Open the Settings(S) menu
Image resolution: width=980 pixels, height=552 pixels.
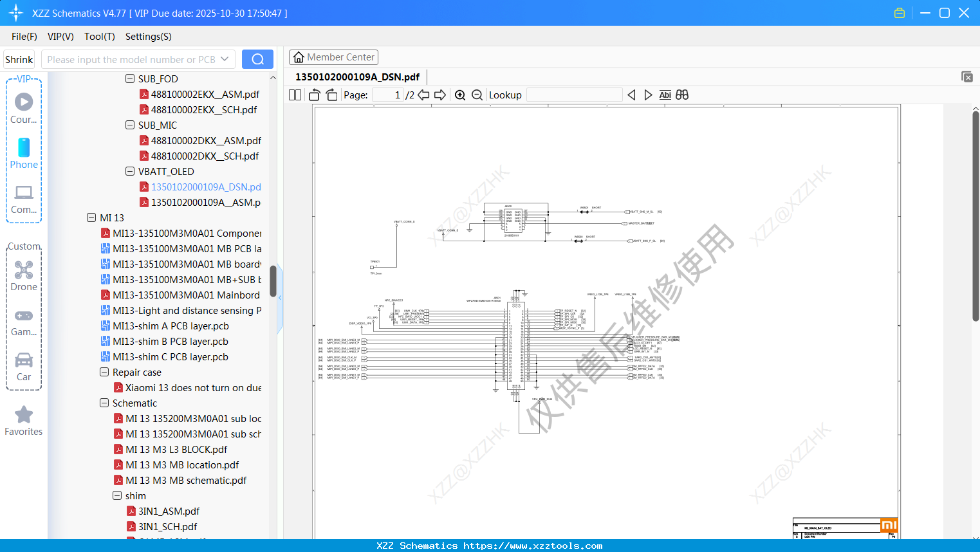[x=148, y=37]
